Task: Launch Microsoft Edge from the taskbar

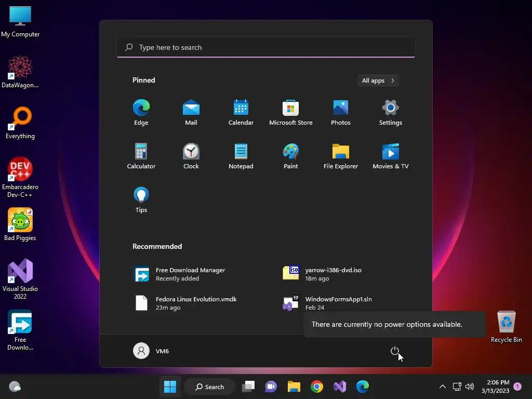Action: 362,387
